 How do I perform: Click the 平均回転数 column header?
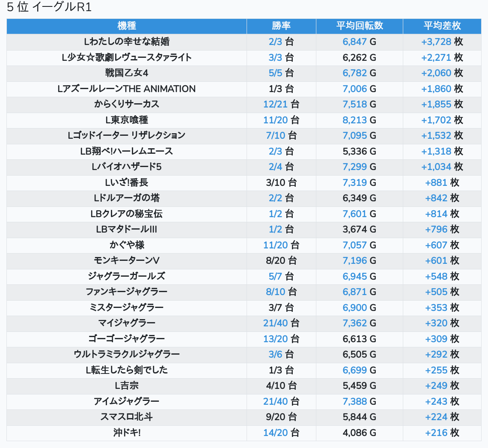[360, 26]
